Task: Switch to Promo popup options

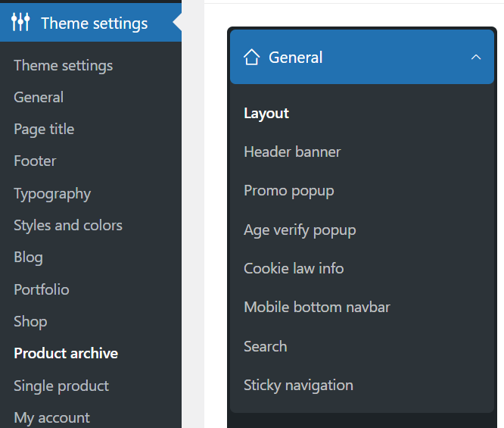Action: (288, 190)
